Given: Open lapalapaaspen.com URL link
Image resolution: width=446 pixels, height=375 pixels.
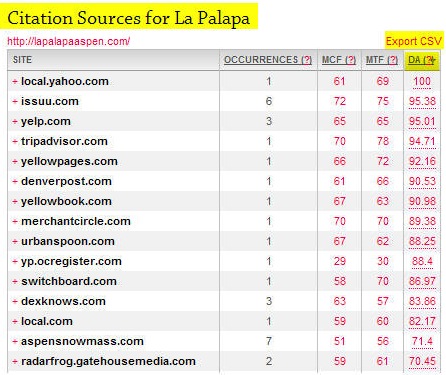Looking at the screenshot, I should [x=68, y=41].
